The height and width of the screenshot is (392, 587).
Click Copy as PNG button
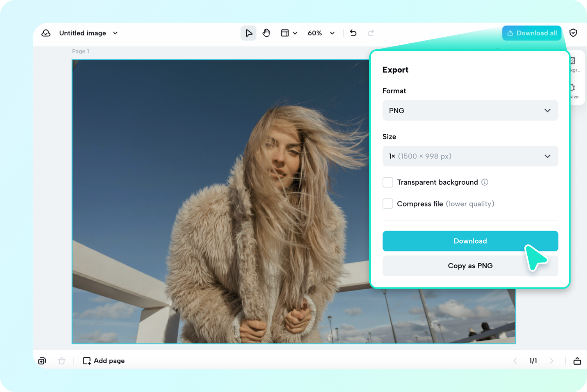coord(470,266)
